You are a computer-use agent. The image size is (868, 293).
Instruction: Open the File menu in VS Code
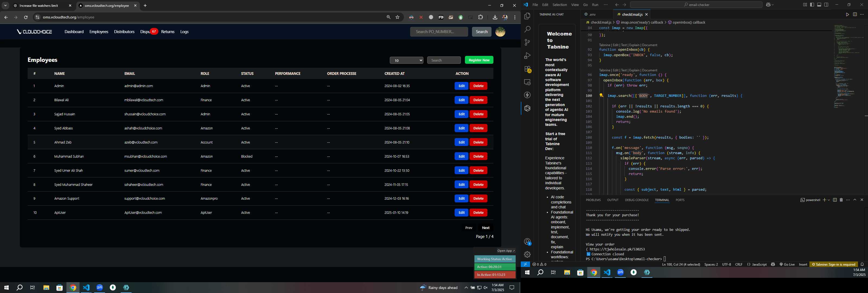pyautogui.click(x=535, y=5)
